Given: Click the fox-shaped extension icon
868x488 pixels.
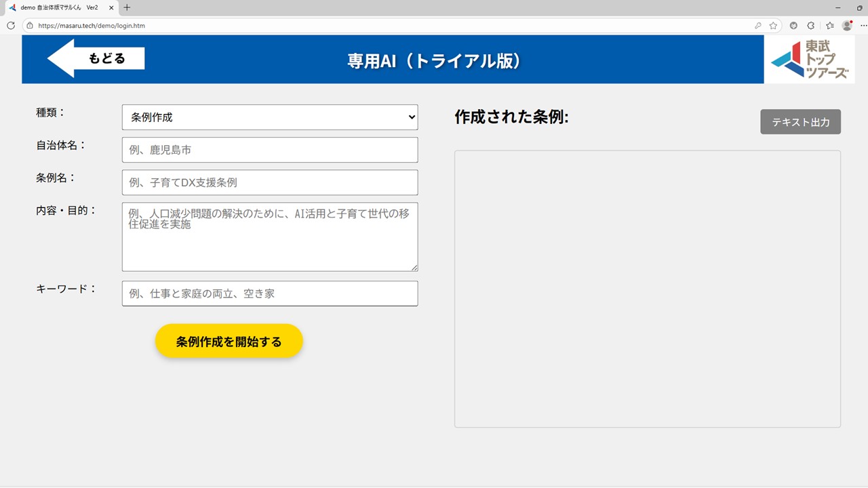Looking at the screenshot, I should [x=793, y=26].
